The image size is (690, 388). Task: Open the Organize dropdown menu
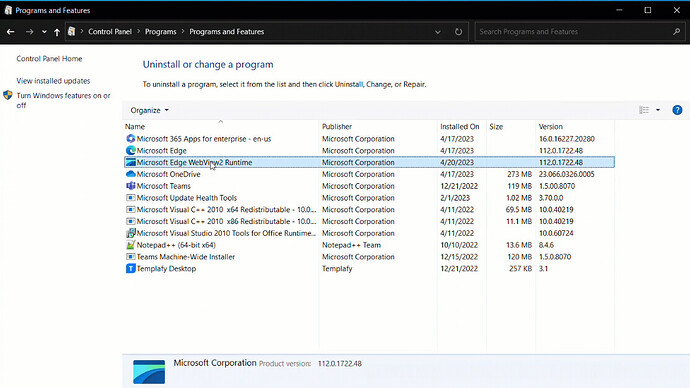click(x=150, y=110)
